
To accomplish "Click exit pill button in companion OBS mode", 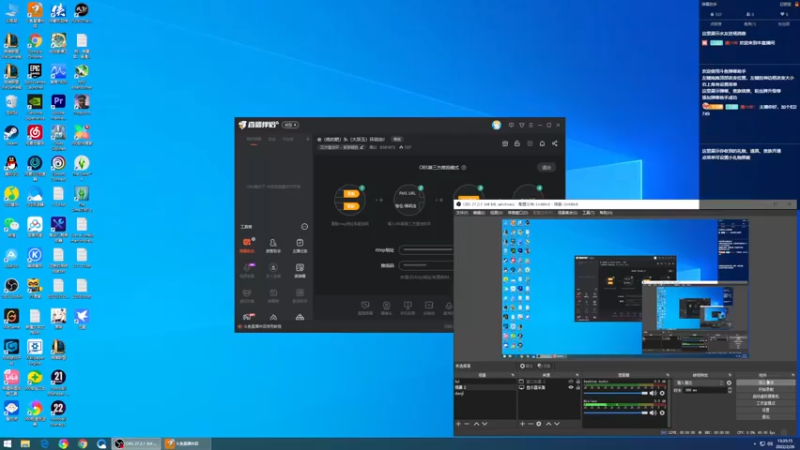I will [546, 167].
